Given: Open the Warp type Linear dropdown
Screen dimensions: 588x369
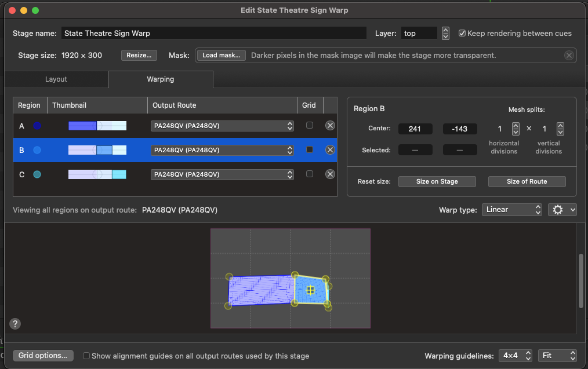Looking at the screenshot, I should click(x=511, y=210).
